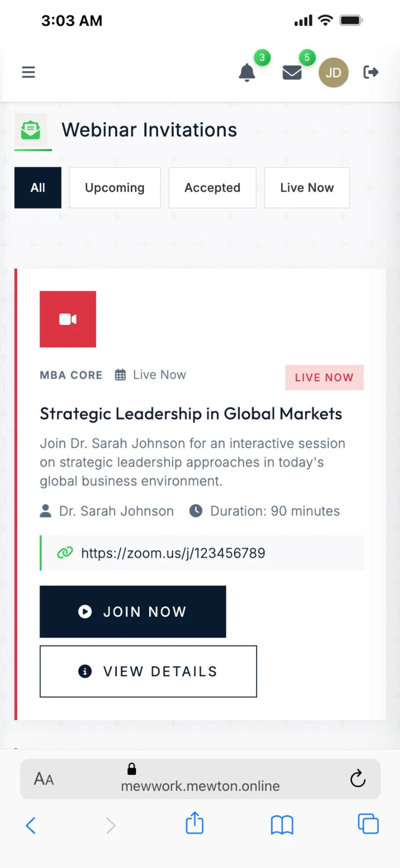The image size is (400, 868).
Task: Open the notifications bell
Action: 247,73
